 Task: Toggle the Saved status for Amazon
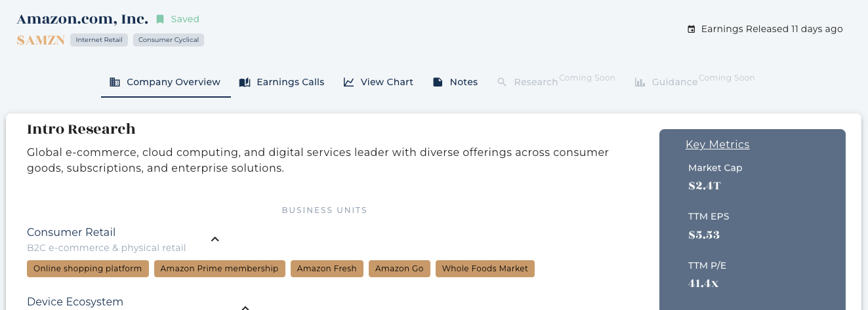click(178, 19)
